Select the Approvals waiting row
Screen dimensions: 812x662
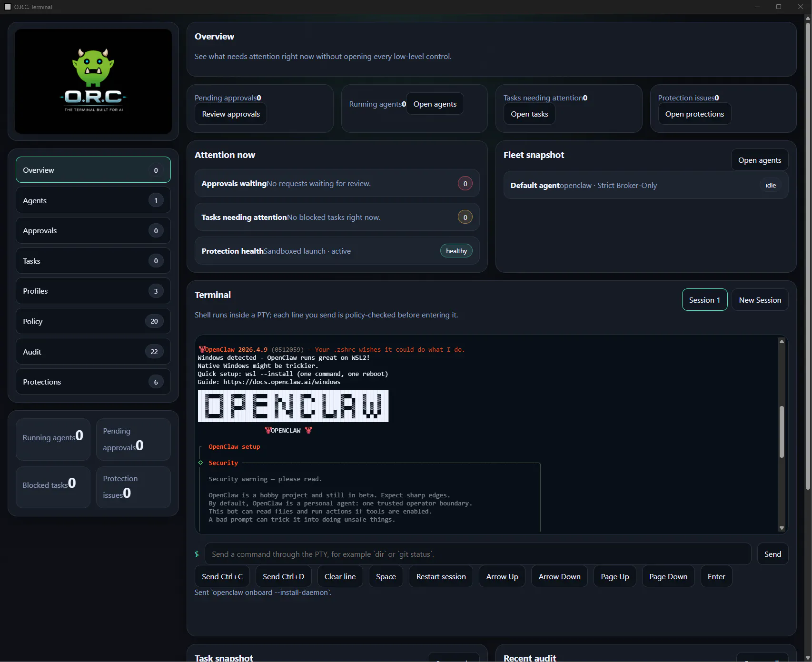click(x=337, y=184)
